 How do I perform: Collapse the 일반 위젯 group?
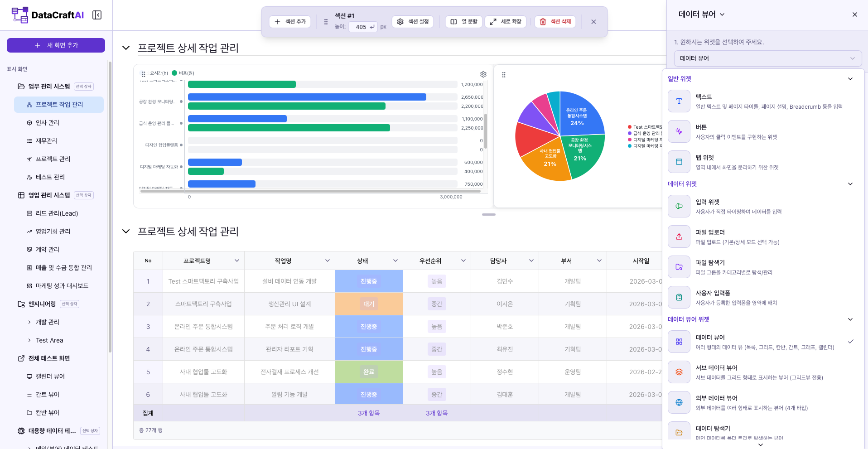pos(850,79)
